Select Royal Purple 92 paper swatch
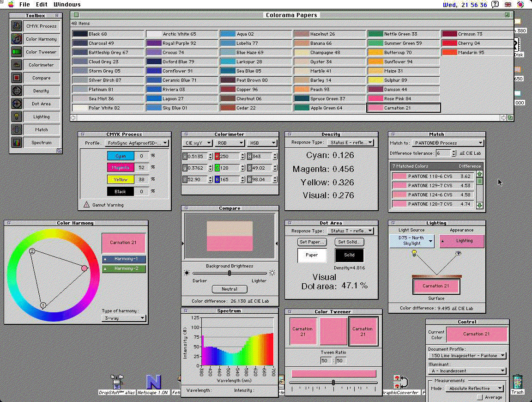 coord(182,43)
